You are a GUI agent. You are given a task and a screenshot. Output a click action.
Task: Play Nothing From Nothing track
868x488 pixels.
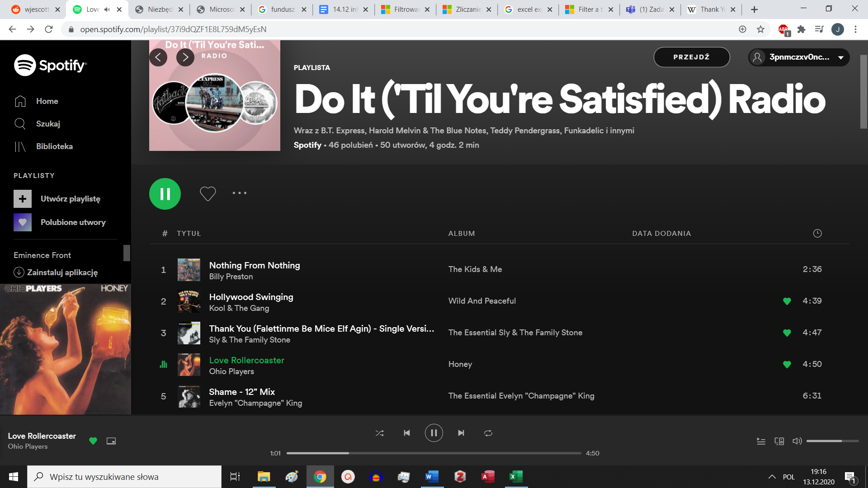point(255,265)
